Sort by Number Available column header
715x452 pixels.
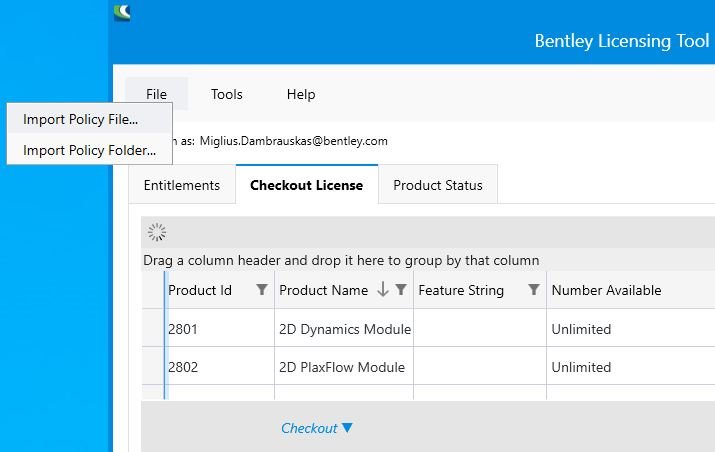606,290
